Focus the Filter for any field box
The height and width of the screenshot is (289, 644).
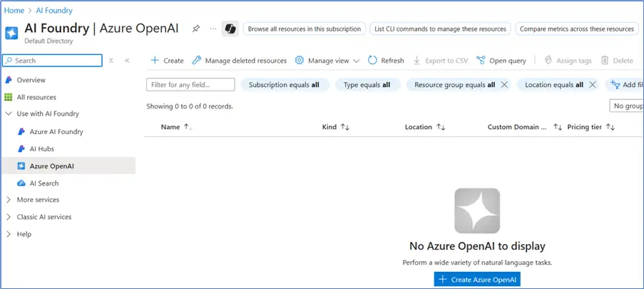pos(190,85)
